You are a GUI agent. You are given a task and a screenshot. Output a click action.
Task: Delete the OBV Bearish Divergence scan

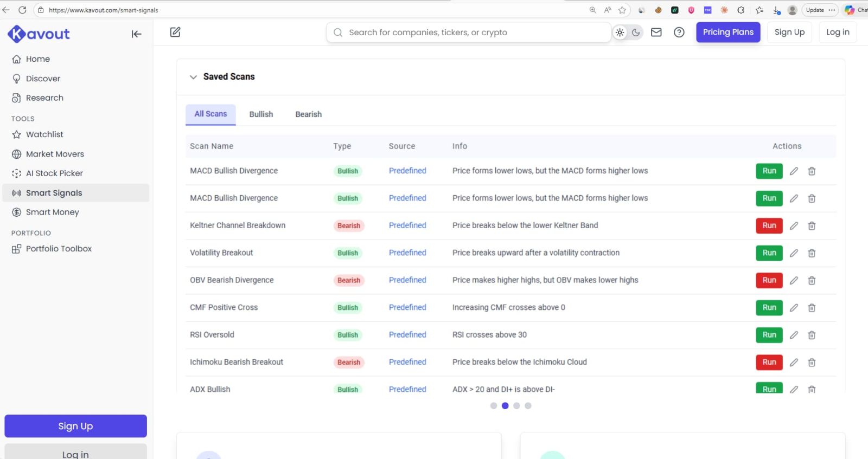pyautogui.click(x=812, y=280)
